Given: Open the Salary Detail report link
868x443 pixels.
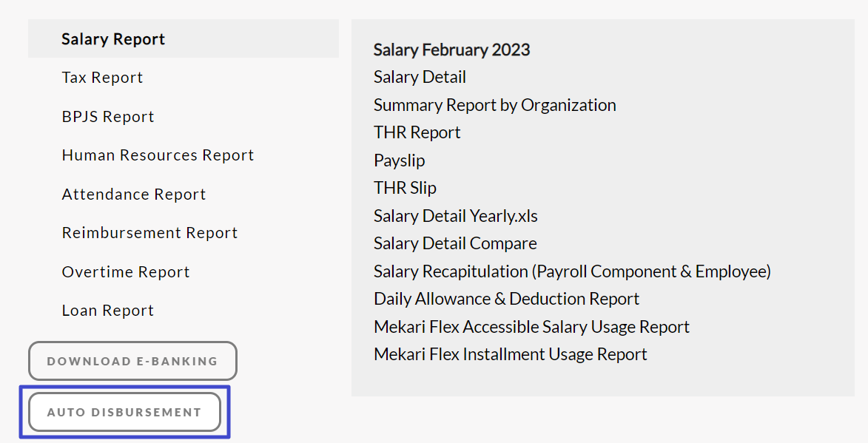Looking at the screenshot, I should 420,77.
